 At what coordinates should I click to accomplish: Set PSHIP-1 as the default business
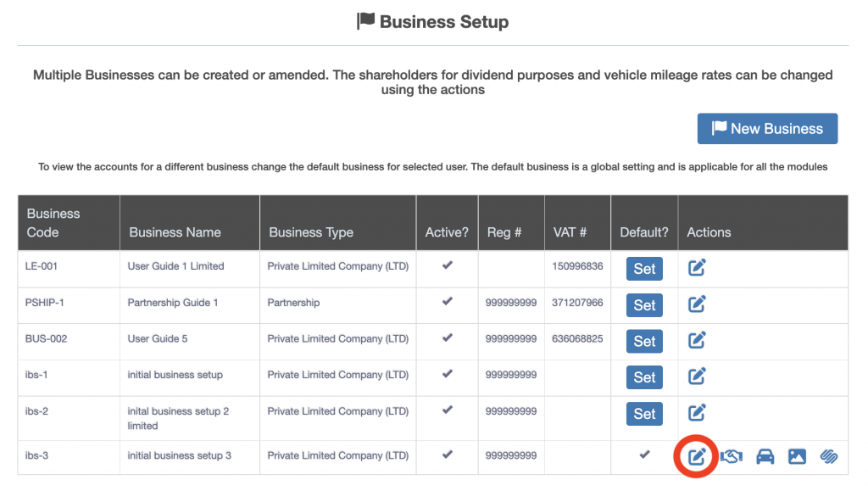click(x=644, y=305)
